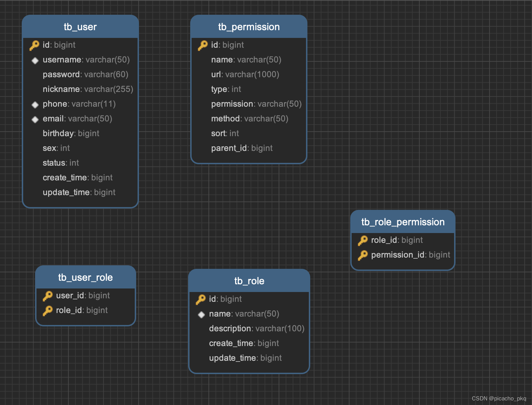This screenshot has width=532, height=405.
Task: Click the diamond icon beside phone column
Action: (x=35, y=105)
